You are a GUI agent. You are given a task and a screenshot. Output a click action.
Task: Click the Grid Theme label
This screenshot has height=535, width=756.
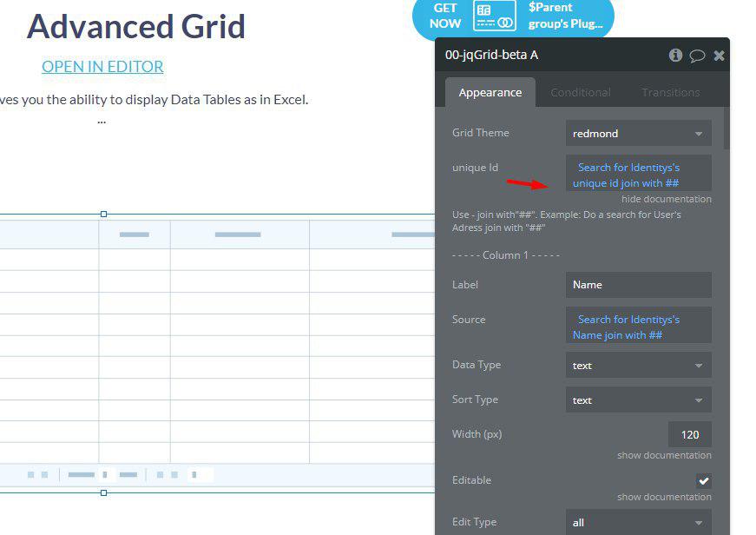click(x=480, y=133)
